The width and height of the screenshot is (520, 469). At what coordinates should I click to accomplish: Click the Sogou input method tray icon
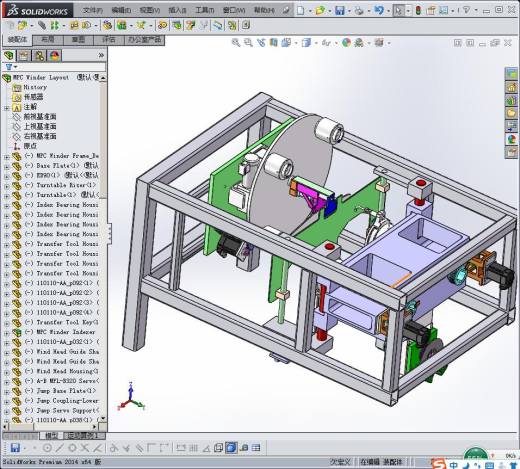pos(438,464)
